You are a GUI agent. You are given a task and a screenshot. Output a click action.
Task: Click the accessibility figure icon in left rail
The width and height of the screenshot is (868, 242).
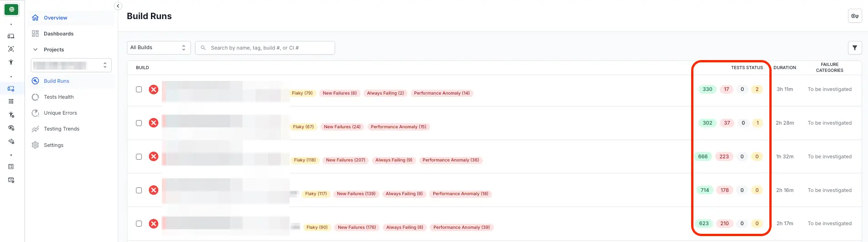pyautogui.click(x=11, y=62)
